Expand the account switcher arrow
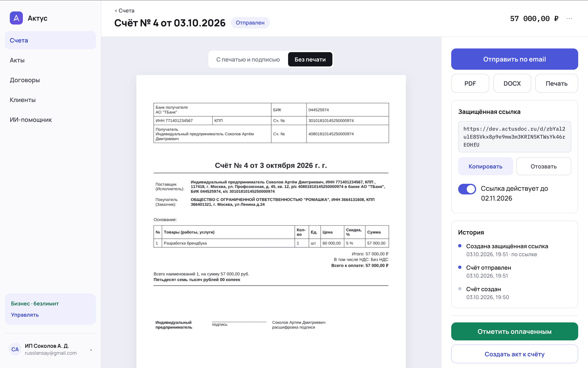 (x=91, y=350)
